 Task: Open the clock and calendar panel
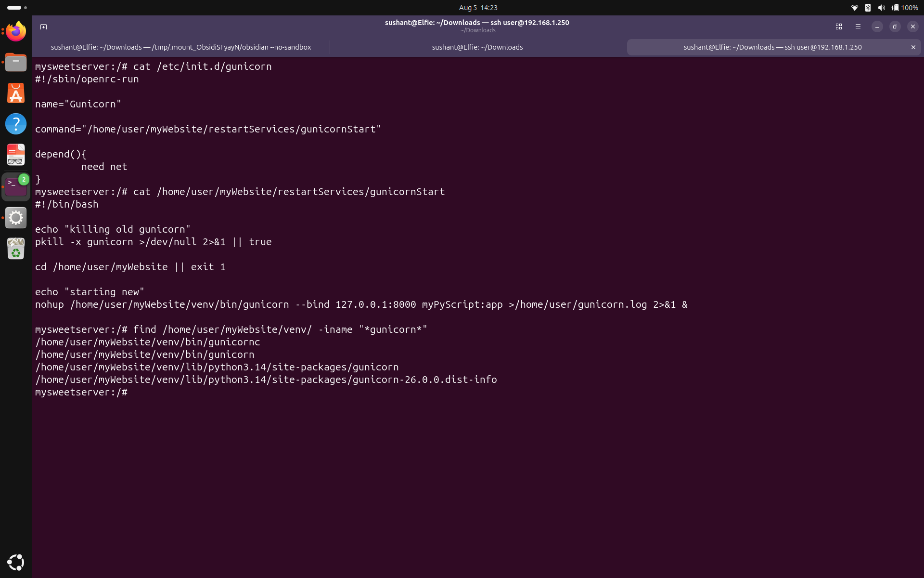click(x=478, y=8)
